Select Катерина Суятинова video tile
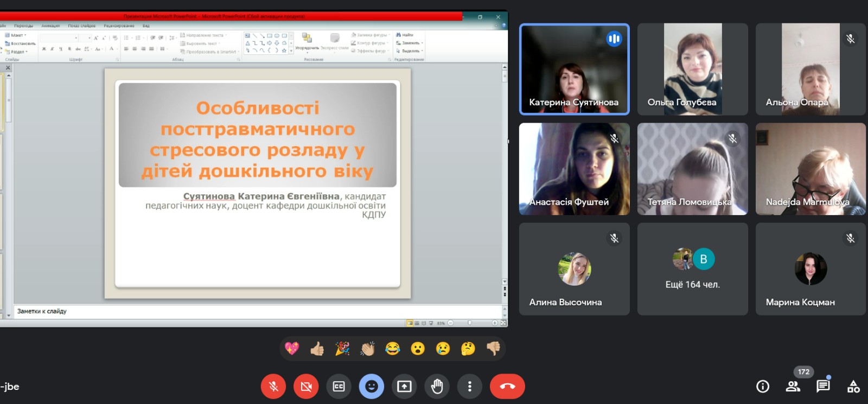The height and width of the screenshot is (404, 868). [x=574, y=69]
